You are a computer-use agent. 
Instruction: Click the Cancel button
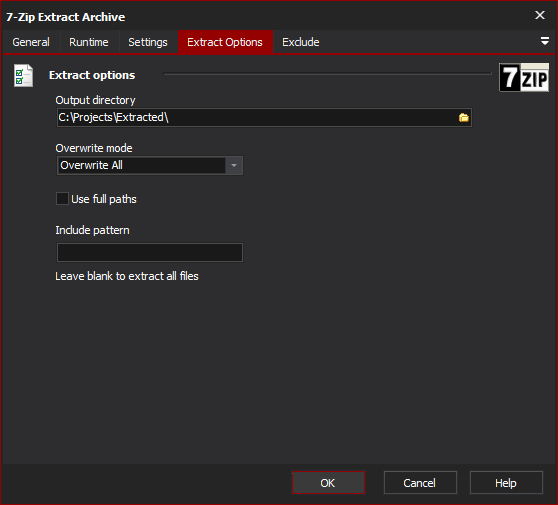[x=420, y=483]
